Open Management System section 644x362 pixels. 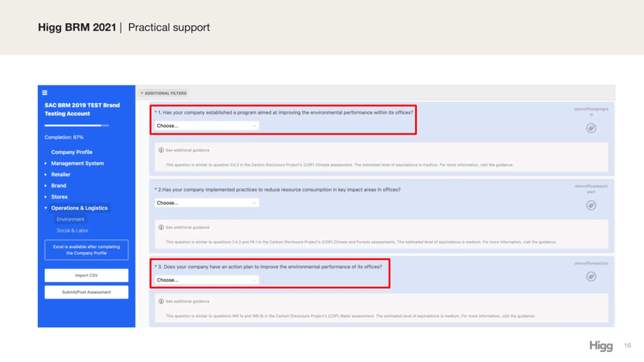click(x=77, y=163)
